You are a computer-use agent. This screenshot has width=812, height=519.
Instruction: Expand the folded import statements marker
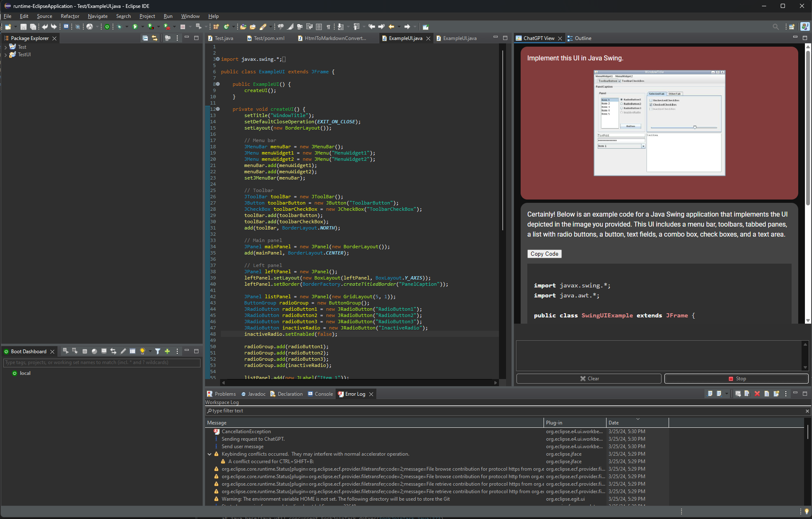coord(218,59)
